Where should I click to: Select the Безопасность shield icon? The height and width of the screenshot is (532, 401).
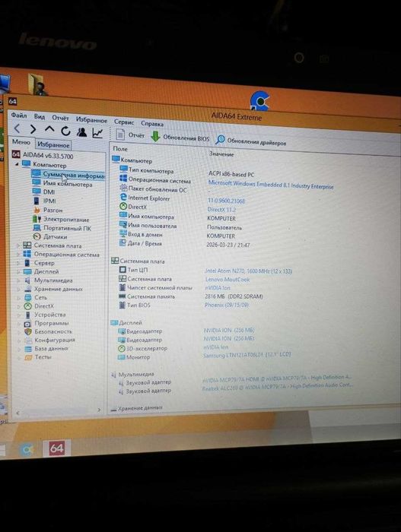[28, 331]
